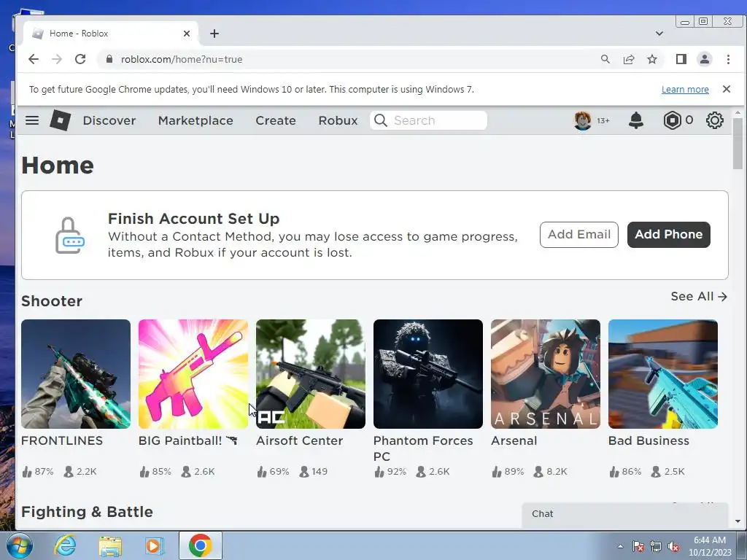Viewport: 747px width, 560px height.
Task: Open the Arsenal game thumbnail
Action: coord(546,374)
